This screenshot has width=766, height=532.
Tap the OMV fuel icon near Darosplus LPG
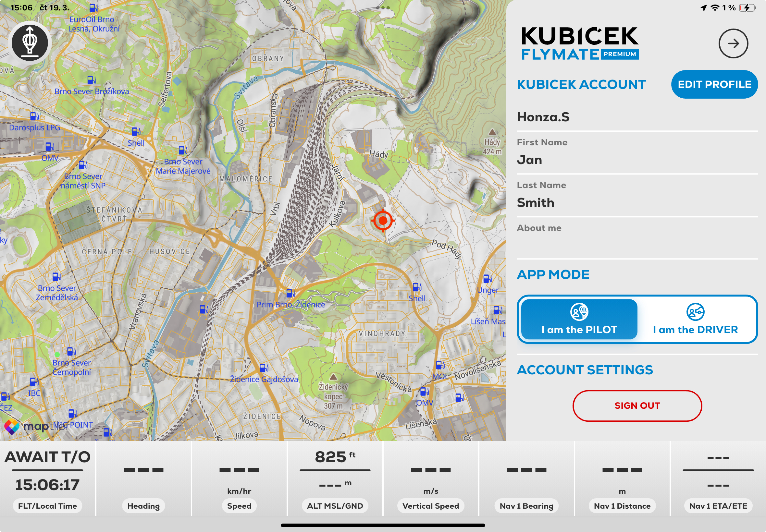pyautogui.click(x=49, y=146)
